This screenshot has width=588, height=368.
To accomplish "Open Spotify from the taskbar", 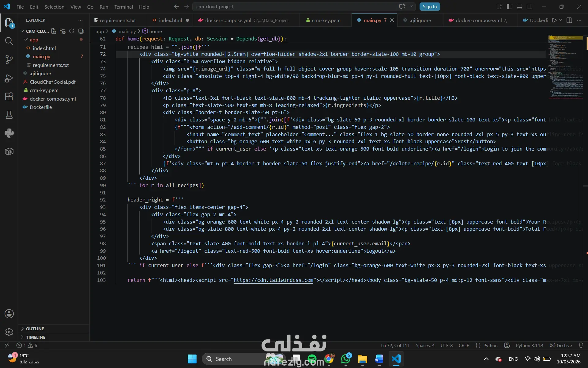I will click(x=312, y=359).
